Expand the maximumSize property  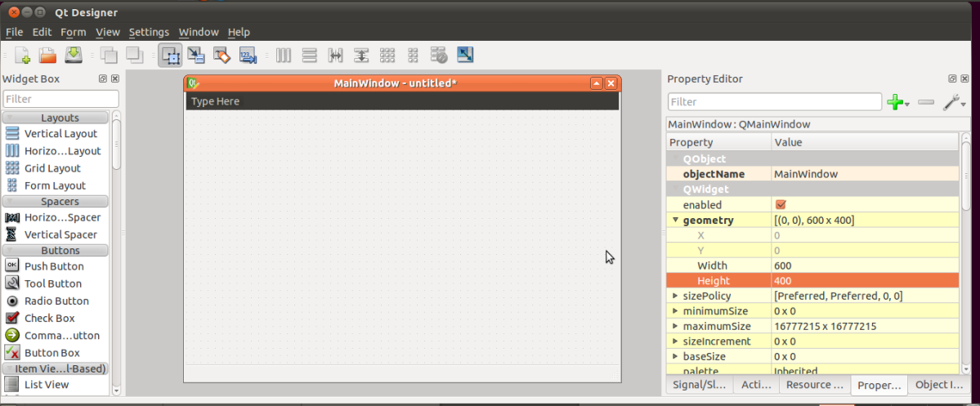click(x=675, y=326)
